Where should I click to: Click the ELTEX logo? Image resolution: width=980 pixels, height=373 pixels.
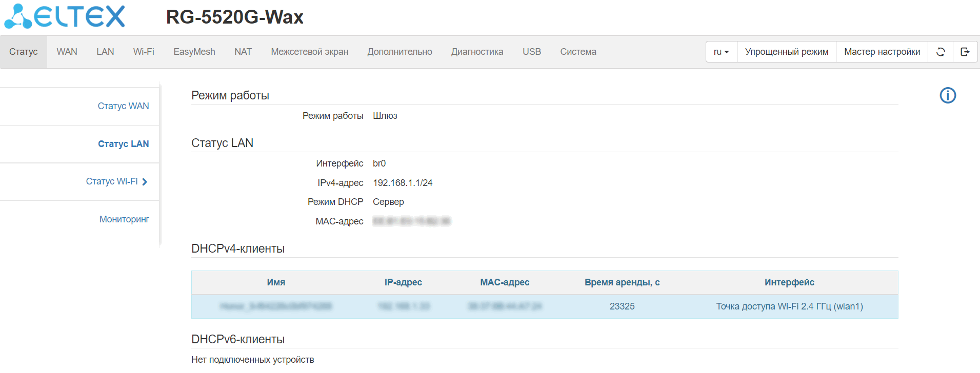(x=65, y=16)
